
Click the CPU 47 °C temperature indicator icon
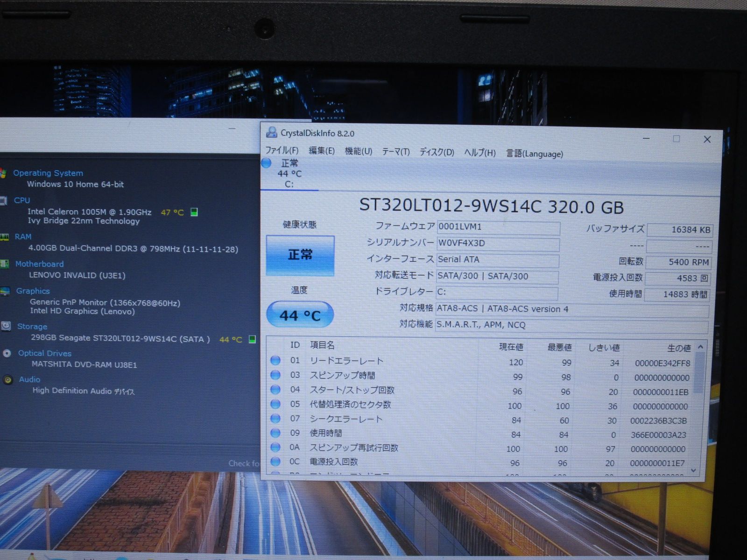pyautogui.click(x=194, y=212)
